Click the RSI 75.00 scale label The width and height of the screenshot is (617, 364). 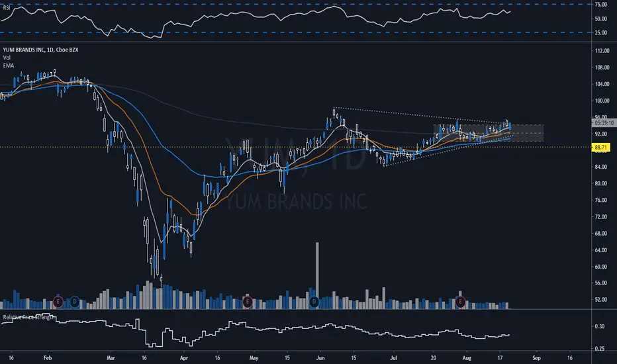601,5
